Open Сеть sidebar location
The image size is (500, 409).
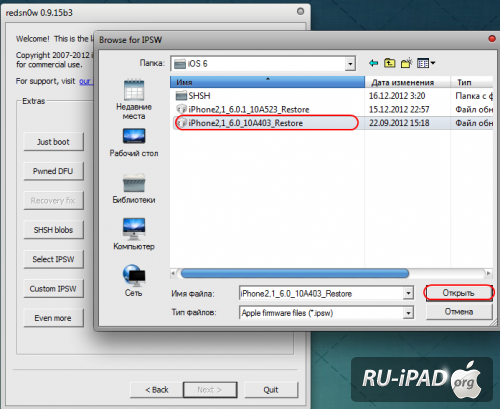134,281
